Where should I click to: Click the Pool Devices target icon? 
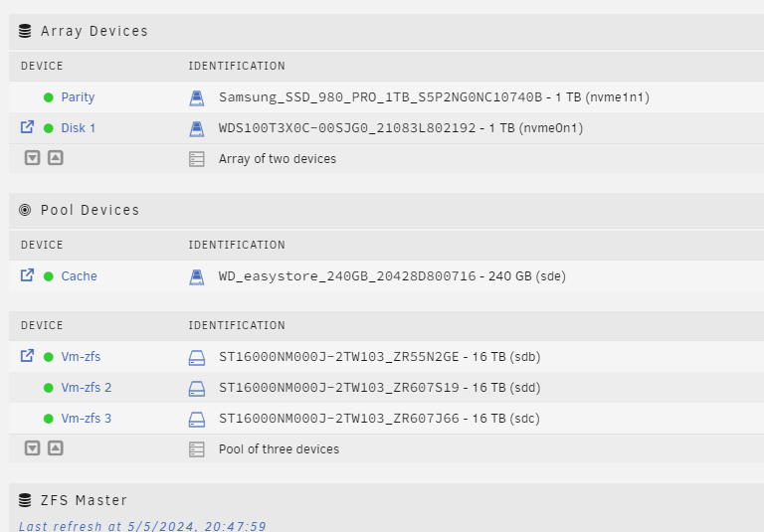25,210
